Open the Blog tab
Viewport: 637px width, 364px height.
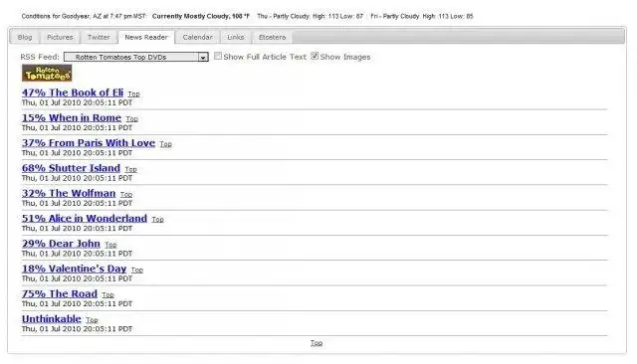pyautogui.click(x=24, y=37)
